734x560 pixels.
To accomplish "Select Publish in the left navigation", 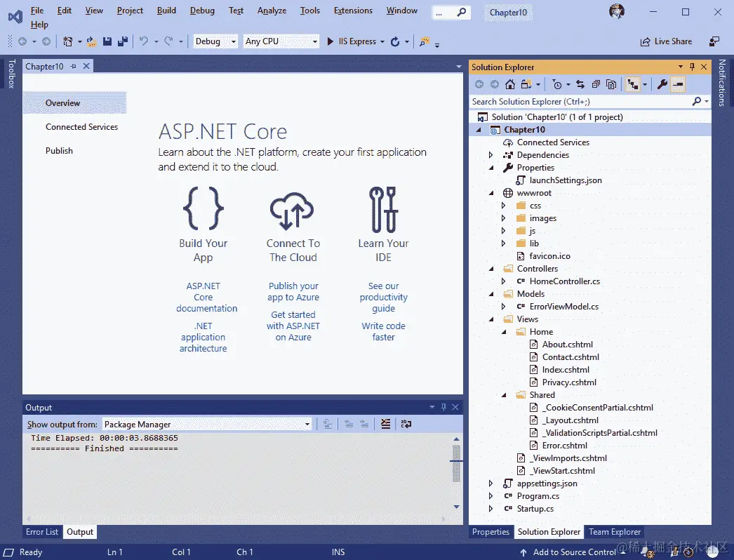I will 59,150.
